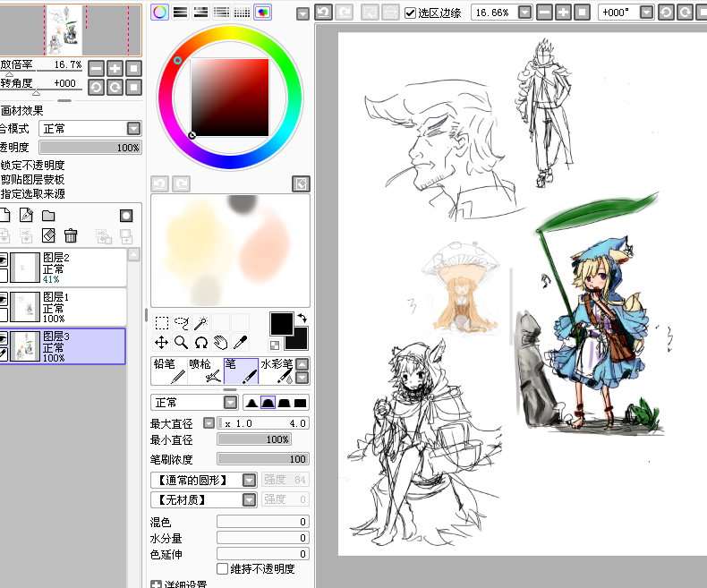The image size is (707, 588).
Task: Toggle the HSV slider panel icon
Action: click(200, 13)
